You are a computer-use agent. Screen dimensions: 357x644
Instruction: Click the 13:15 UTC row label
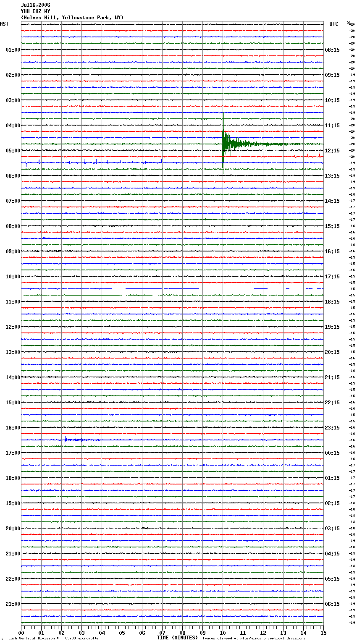(x=332, y=176)
